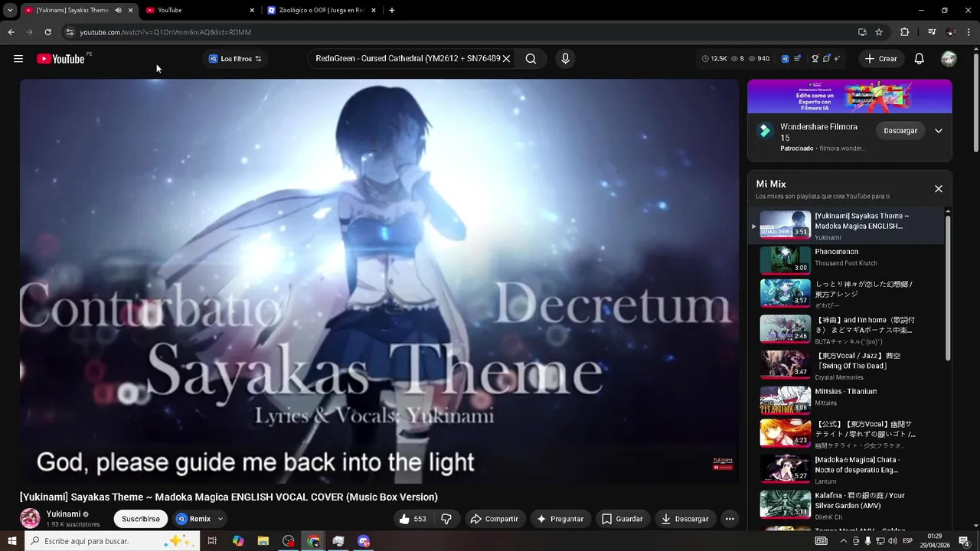Click the chat bubble extension icon
This screenshot has width=980, height=551.
pyautogui.click(x=826, y=59)
